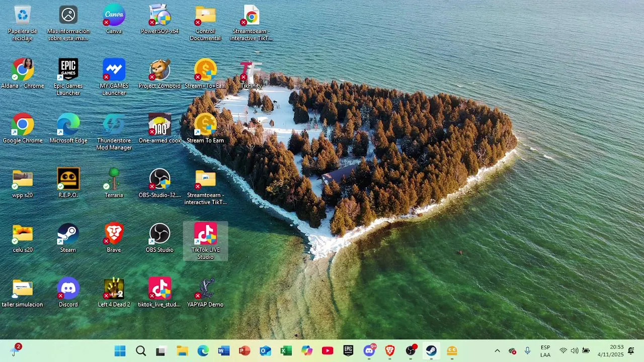This screenshot has width=644, height=362.
Task: Open Excel from the taskbar
Action: tap(286, 351)
